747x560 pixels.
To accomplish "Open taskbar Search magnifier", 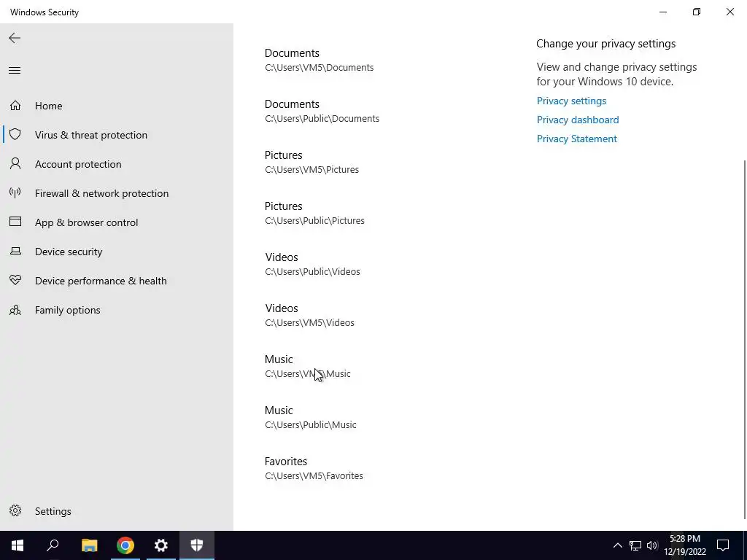I will 53,545.
